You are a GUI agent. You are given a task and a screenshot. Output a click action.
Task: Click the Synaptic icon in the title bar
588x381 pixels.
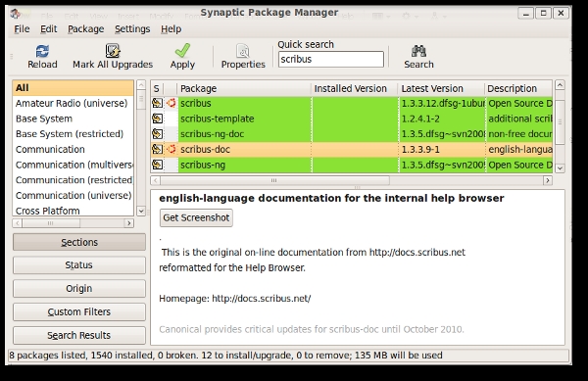click(16, 13)
